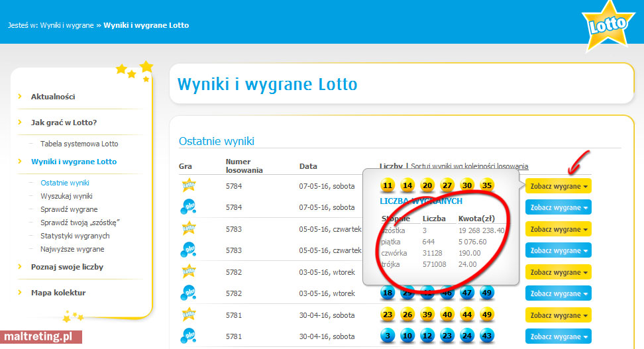Click the Numer losowania column header

[244, 166]
